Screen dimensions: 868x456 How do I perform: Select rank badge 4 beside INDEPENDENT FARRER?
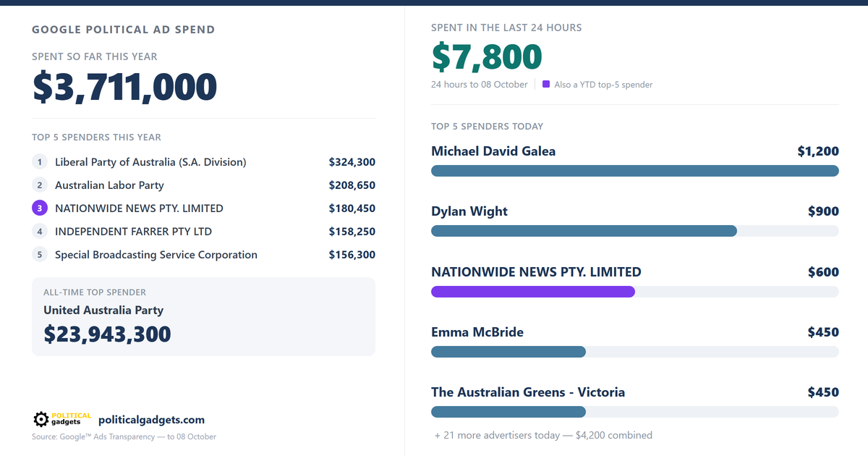[40, 232]
